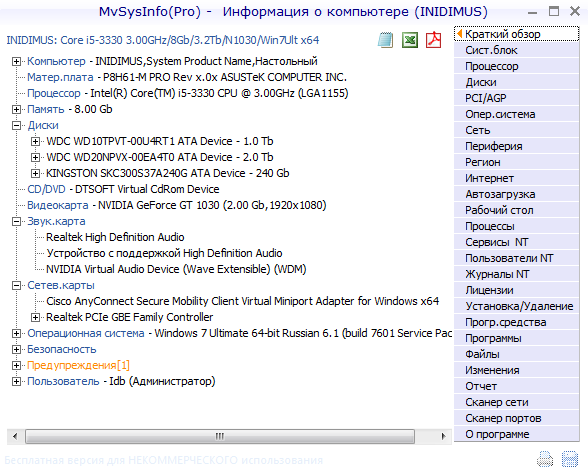Click the Матер.плата link in tree

(60, 77)
